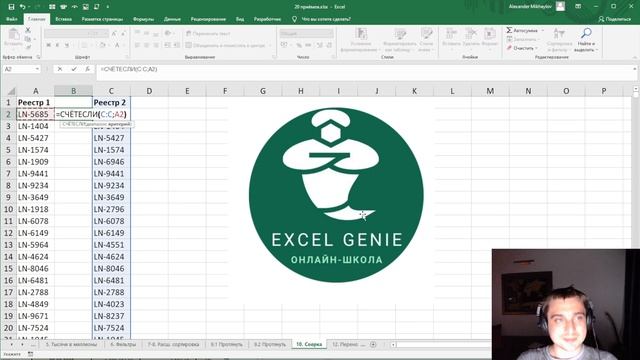Image resolution: width=640 pixels, height=360 pixels.
Task: Open sheet tab '5. Тысячи в миллионы'
Action: click(71, 344)
